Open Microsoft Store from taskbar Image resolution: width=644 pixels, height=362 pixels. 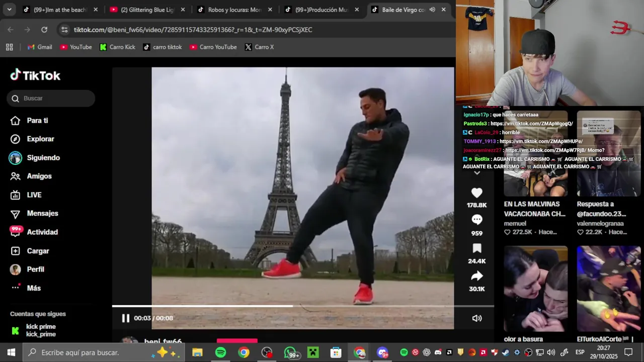[336, 352]
